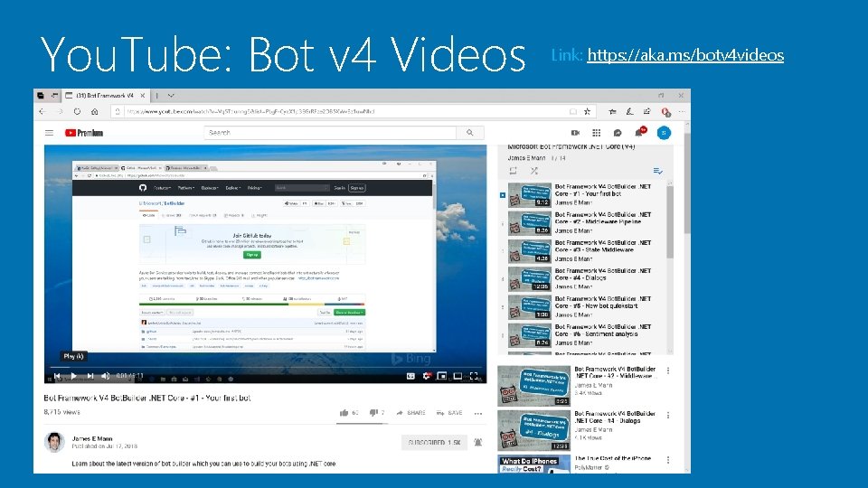Screen dimensions: 868x488
Task: Open the tab preview chevron
Action: (x=171, y=96)
